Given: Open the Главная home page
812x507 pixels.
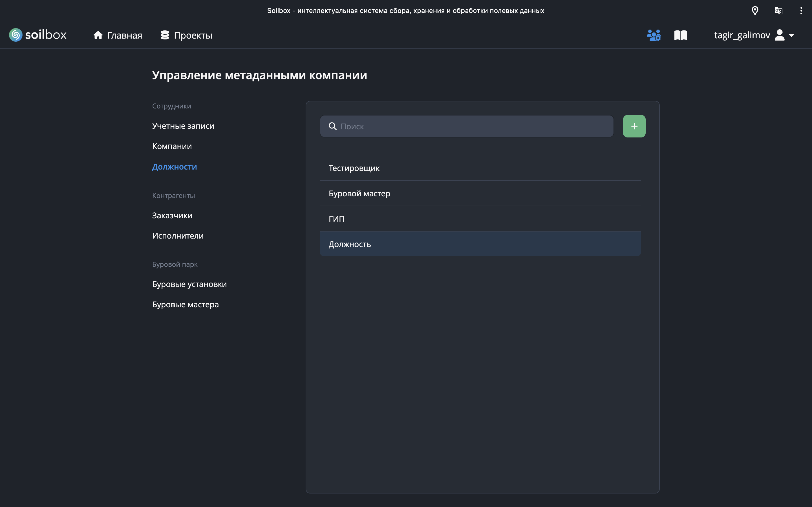Looking at the screenshot, I should [118, 35].
